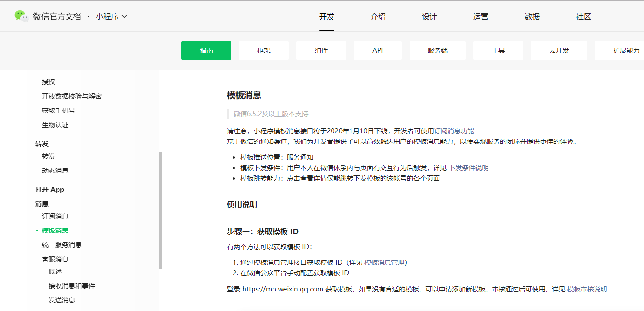
Task: Switch to the 介绍 section in top navigation
Action: (378, 16)
